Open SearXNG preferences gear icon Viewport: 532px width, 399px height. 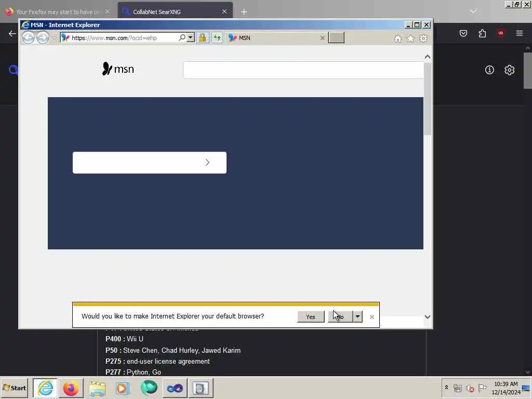pyautogui.click(x=509, y=70)
